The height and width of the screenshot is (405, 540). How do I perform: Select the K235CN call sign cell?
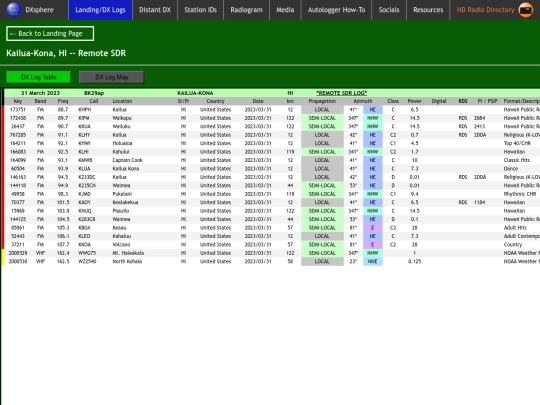[87, 186]
